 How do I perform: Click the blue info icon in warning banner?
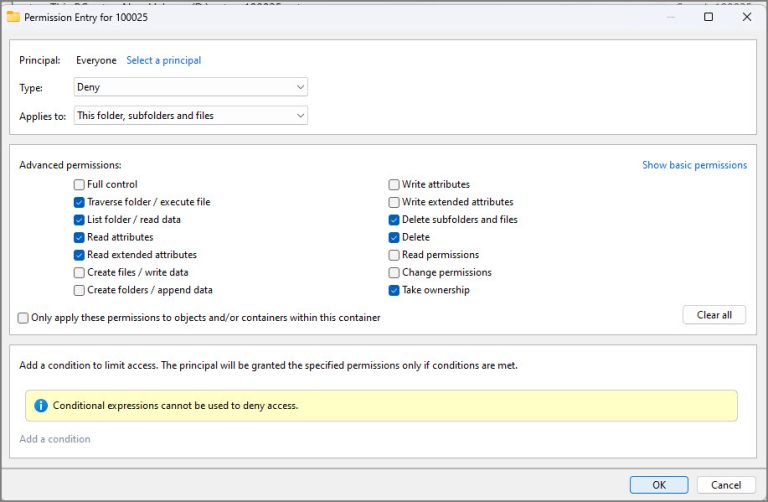[x=41, y=405]
